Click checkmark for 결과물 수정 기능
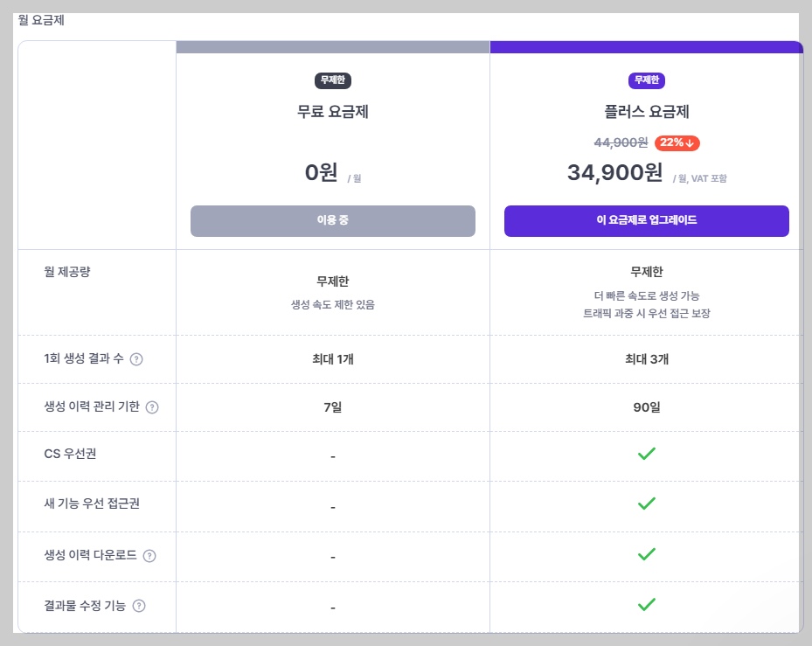Screen dimensions: 812x646 pyautogui.click(x=646, y=604)
